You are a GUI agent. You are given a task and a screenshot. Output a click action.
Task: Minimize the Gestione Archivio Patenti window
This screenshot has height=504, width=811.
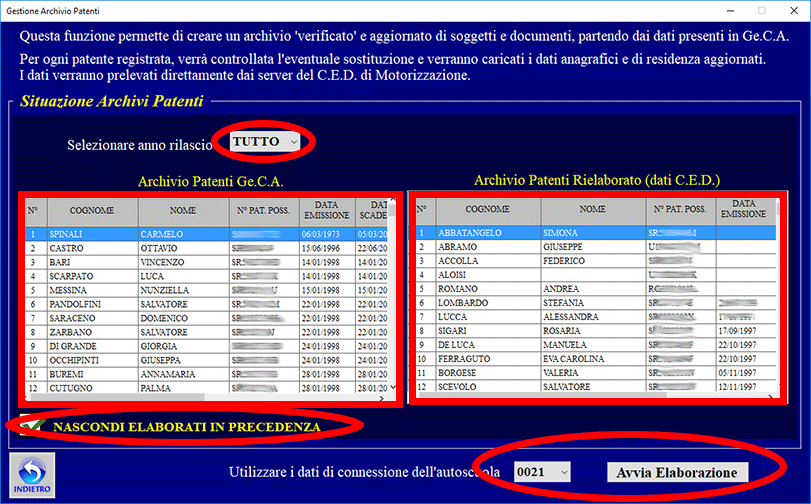tap(730, 10)
